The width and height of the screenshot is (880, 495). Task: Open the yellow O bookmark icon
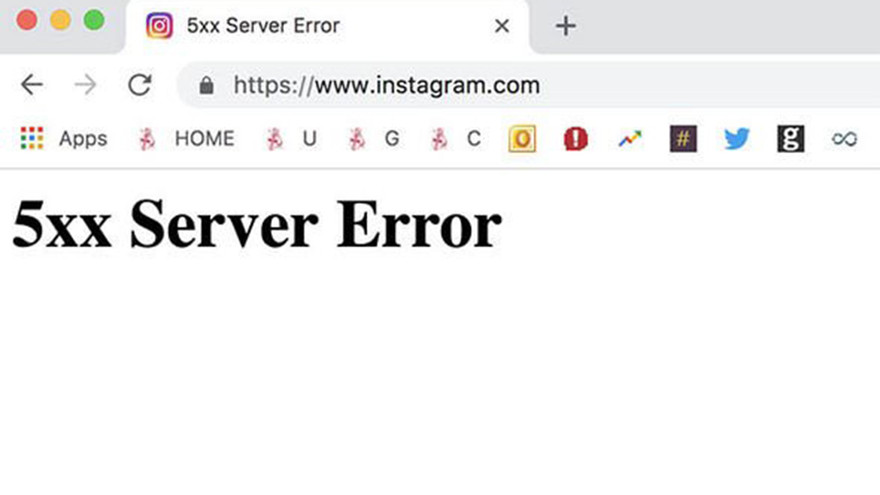(x=522, y=139)
